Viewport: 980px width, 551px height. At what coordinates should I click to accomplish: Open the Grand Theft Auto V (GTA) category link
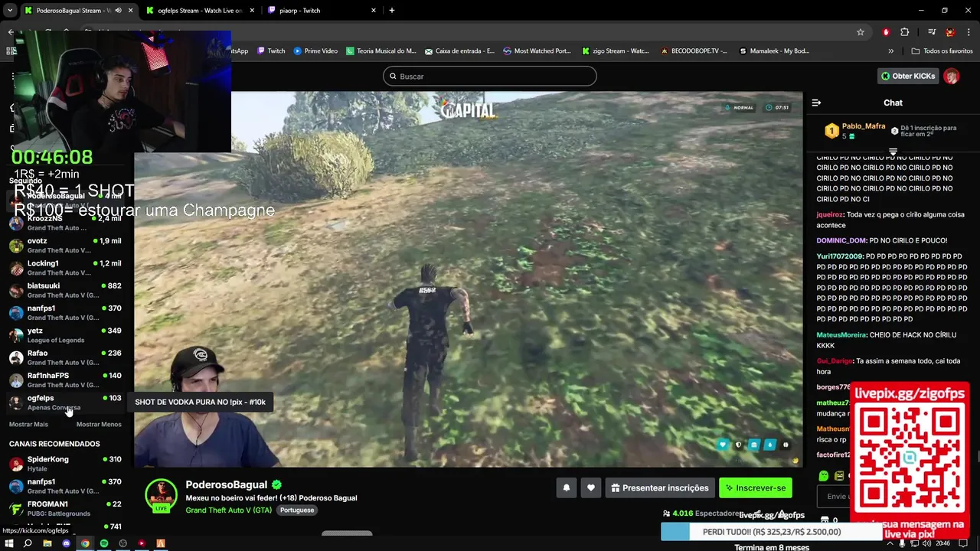(228, 510)
